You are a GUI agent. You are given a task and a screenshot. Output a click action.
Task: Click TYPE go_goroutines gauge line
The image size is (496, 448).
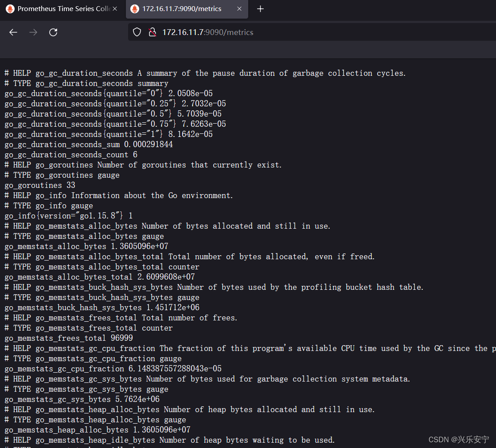pos(62,175)
